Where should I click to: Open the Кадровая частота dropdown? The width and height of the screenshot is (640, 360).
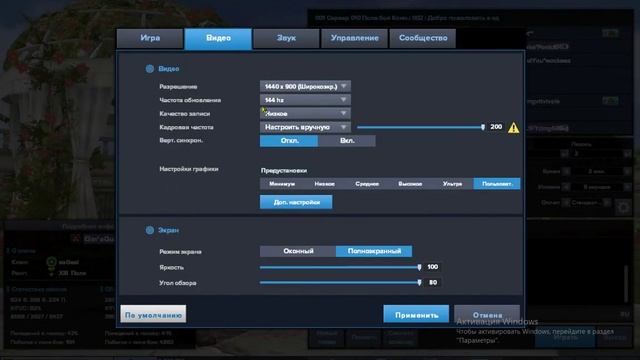pos(305,127)
